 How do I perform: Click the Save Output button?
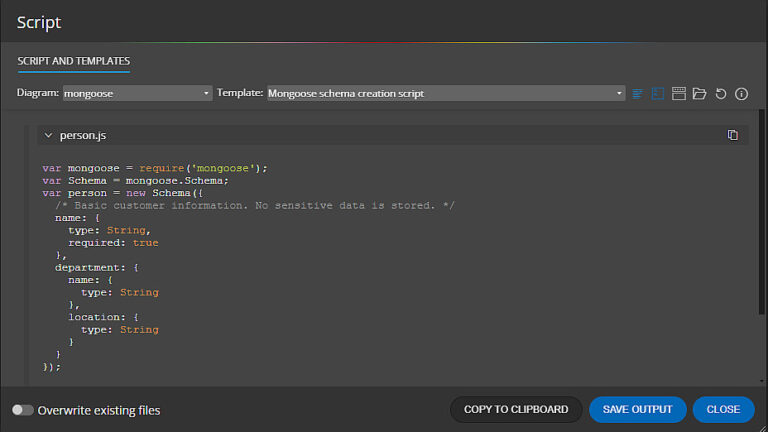point(637,409)
